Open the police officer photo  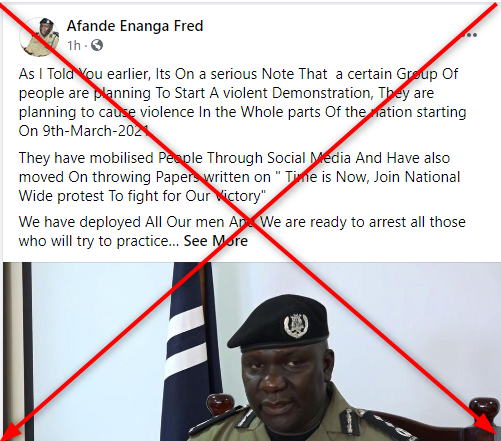pyautogui.click(x=252, y=351)
